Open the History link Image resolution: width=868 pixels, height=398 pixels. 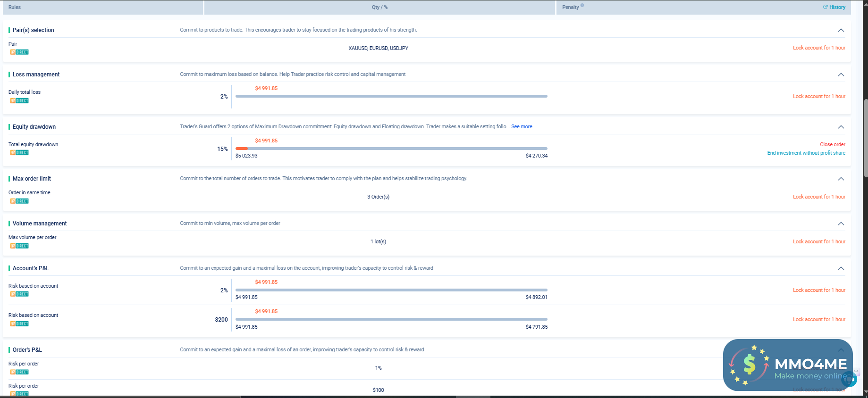(834, 7)
